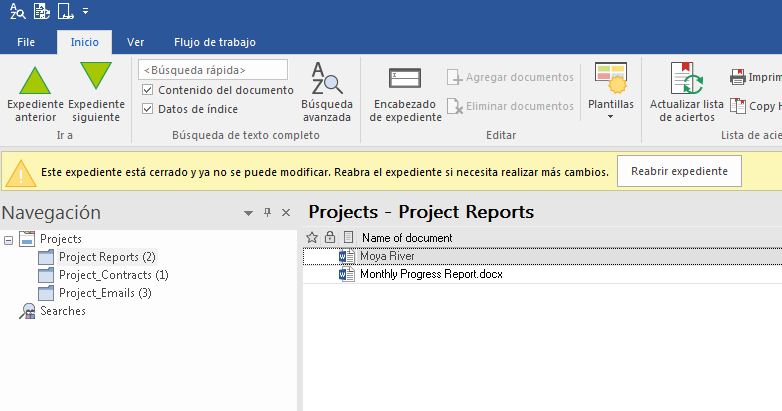Collapse the Projects tree node
This screenshot has height=411, width=782.
click(x=8, y=240)
